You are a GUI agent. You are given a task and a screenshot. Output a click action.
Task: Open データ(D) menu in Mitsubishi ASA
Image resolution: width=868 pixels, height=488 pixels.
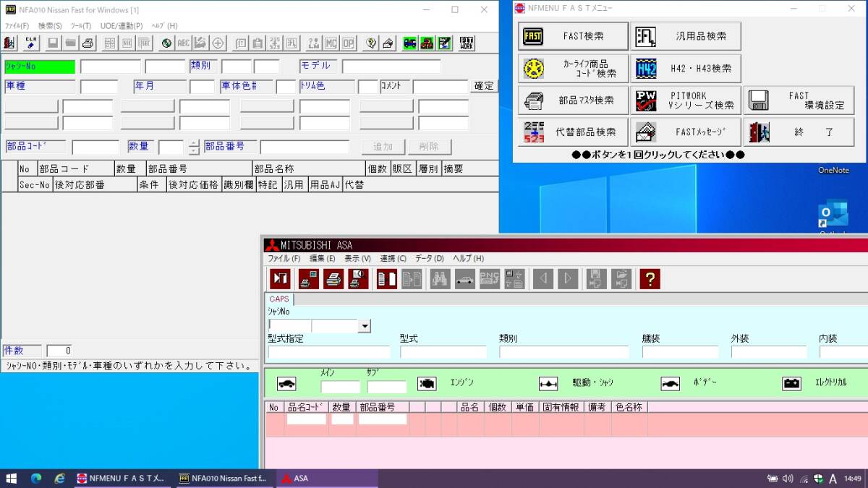[430, 258]
